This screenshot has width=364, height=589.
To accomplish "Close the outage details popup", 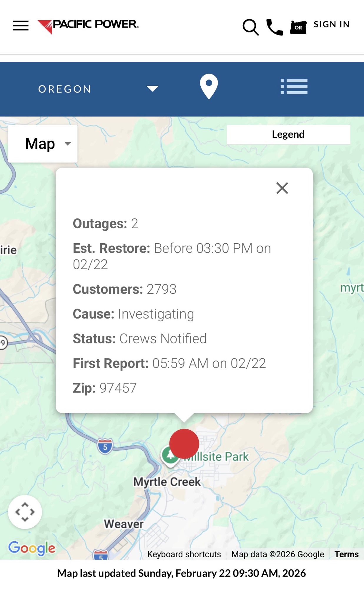I will [282, 188].
